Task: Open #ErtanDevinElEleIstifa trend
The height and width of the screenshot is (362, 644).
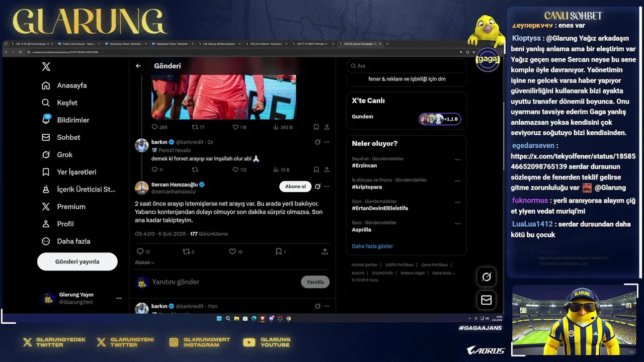Action: [x=380, y=208]
